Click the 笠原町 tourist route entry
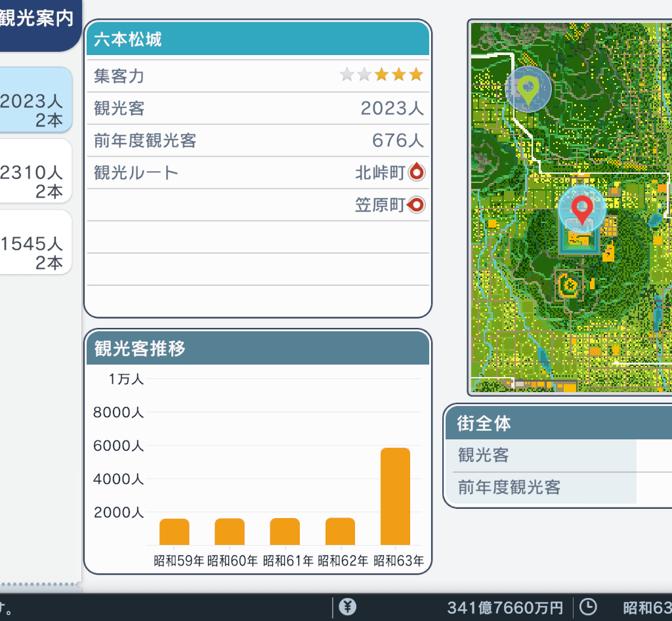The image size is (672, 621). click(379, 205)
